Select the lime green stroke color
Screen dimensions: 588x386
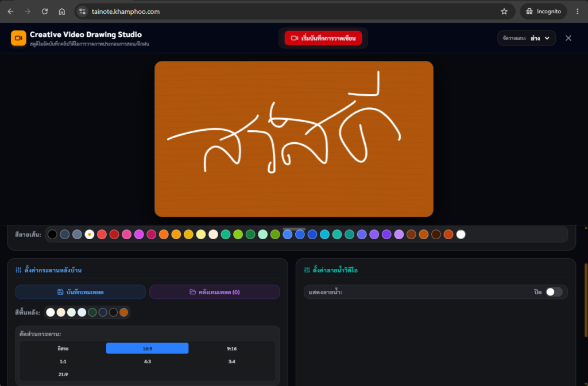point(238,235)
